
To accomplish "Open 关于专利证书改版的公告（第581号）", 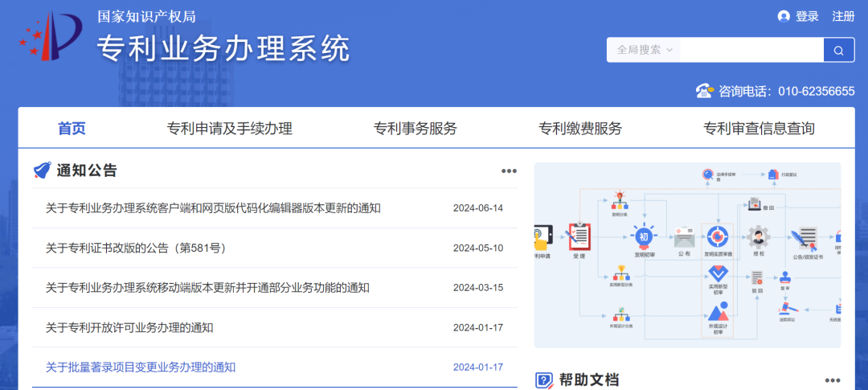I will point(136,248).
